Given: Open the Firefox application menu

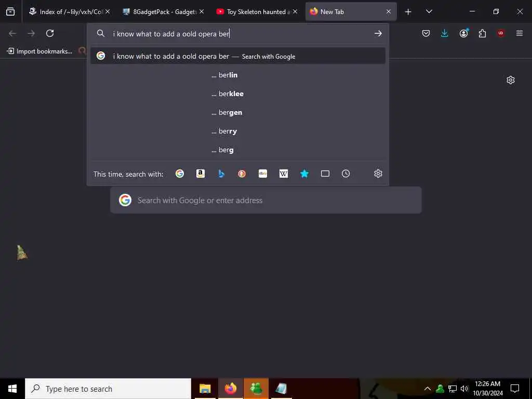Looking at the screenshot, I should pos(520,33).
